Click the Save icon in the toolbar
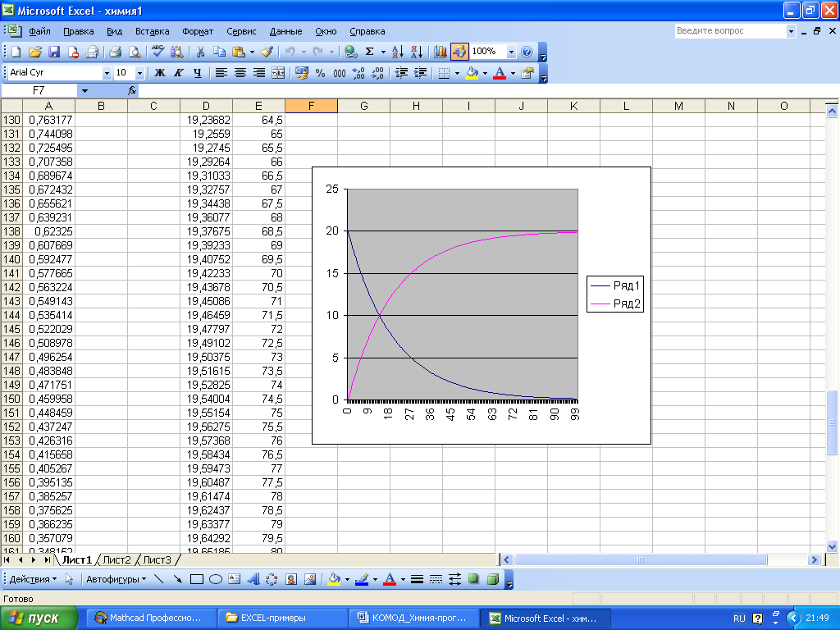Viewport: 840px width, 630px height. click(54, 52)
